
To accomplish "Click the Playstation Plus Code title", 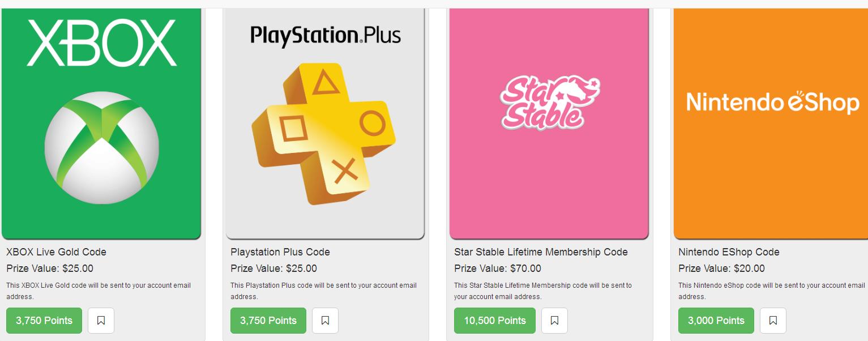I will 280,252.
